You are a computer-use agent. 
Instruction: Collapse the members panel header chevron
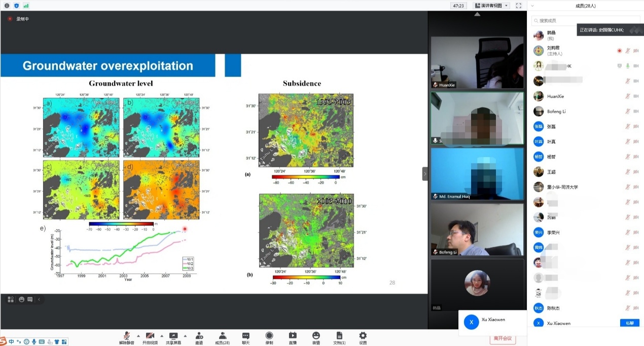(532, 6)
